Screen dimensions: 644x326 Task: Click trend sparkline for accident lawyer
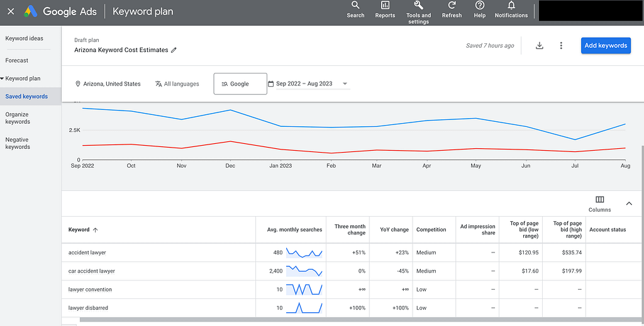point(304,253)
